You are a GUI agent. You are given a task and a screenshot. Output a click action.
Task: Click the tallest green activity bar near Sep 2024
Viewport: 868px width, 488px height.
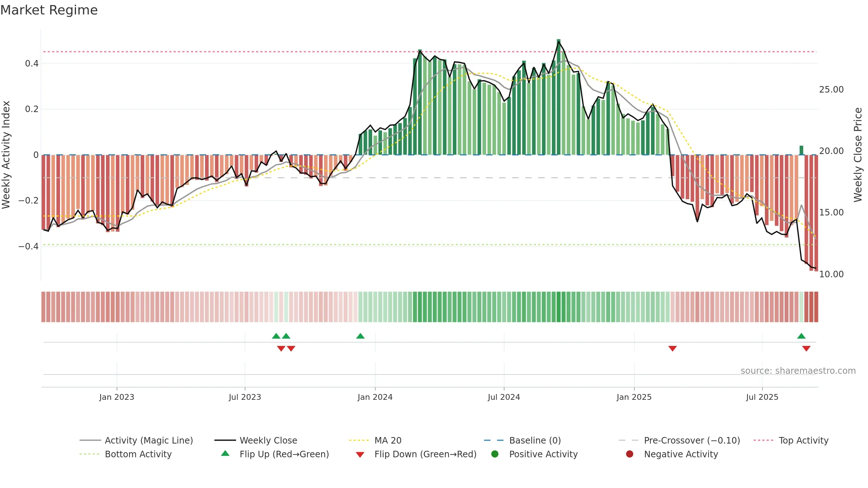tap(559, 97)
